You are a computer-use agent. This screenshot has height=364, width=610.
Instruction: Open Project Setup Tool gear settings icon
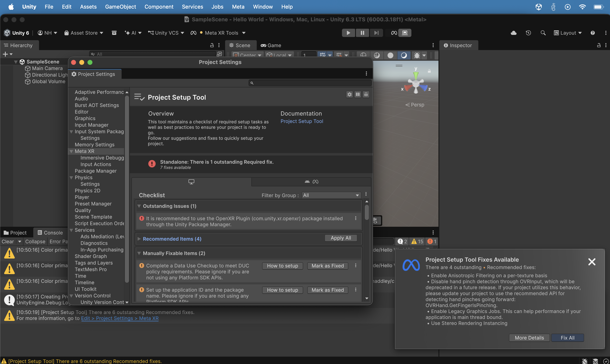click(350, 94)
